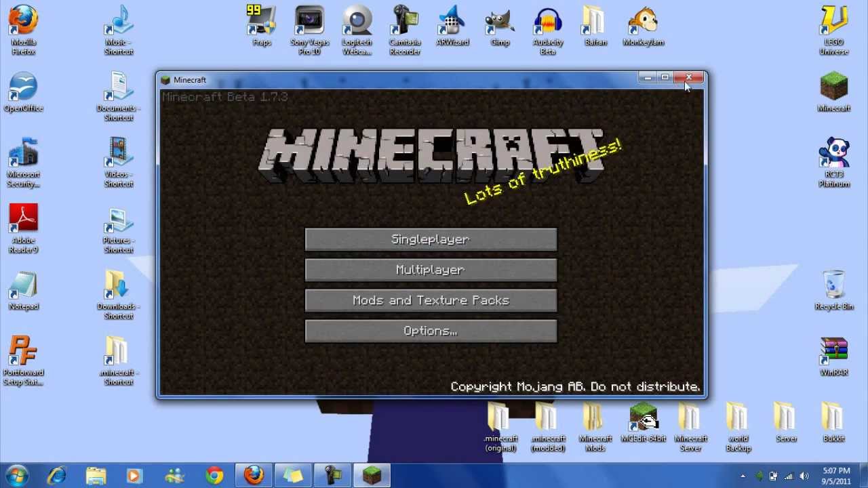This screenshot has width=868, height=488.
Task: Open Windows Media Player taskbar icon
Action: tap(134, 476)
